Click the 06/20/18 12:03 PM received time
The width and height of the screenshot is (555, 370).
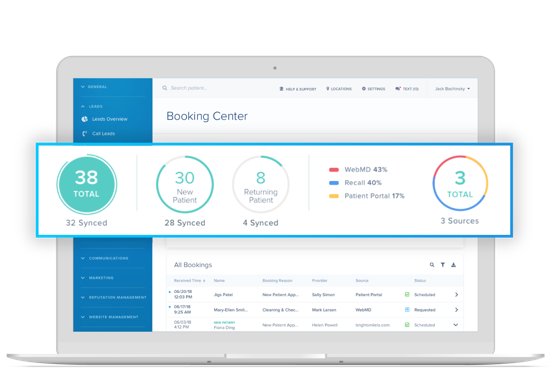coord(183,294)
